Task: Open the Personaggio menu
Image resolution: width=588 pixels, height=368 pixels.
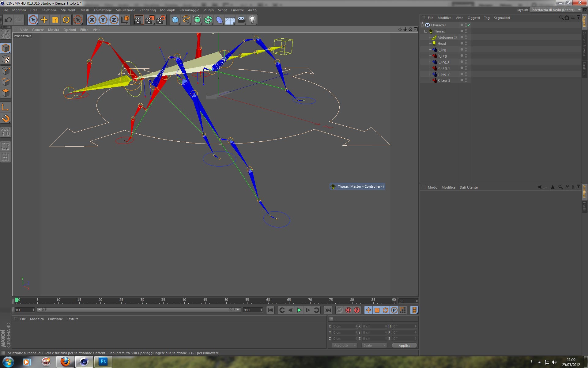Action: pos(189,10)
